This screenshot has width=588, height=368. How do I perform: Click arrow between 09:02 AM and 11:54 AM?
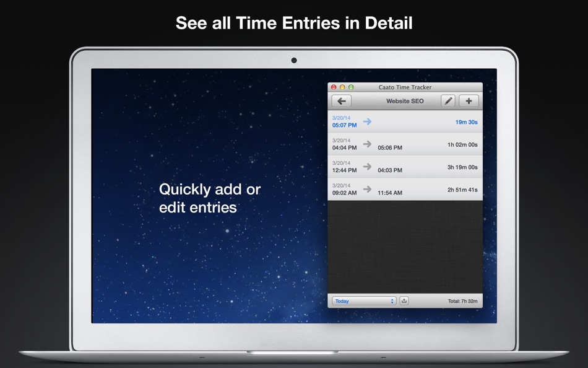click(x=367, y=189)
